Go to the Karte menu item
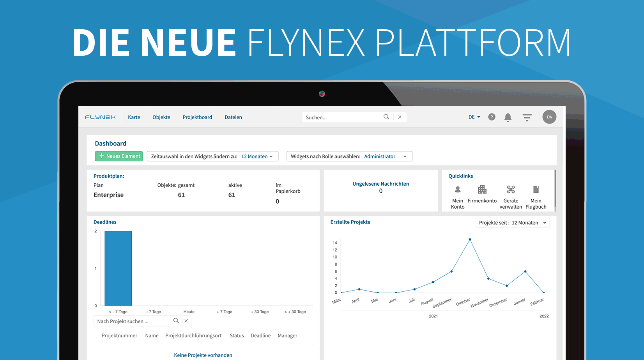The width and height of the screenshot is (644, 360). [x=134, y=117]
